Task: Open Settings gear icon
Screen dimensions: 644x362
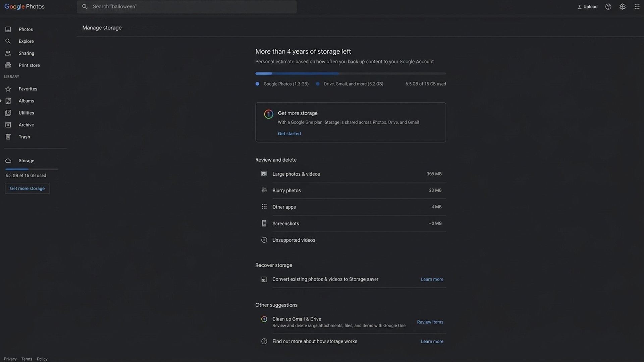Action: (x=623, y=7)
